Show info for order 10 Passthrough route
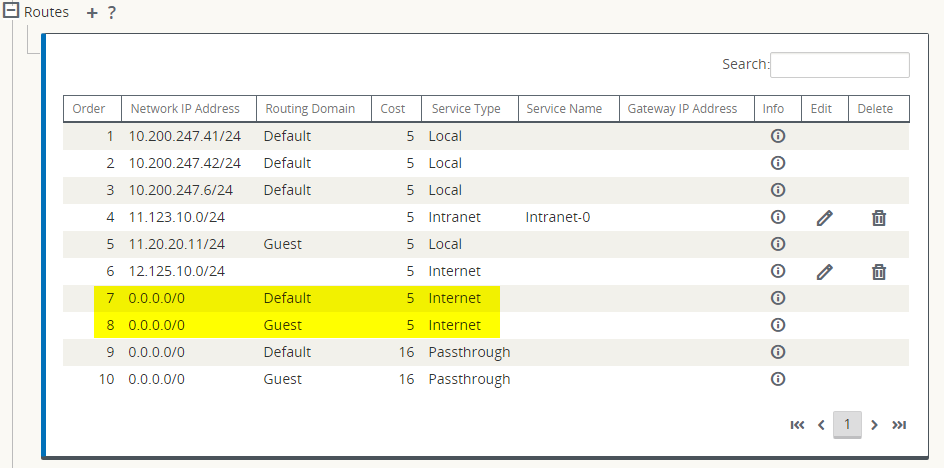 (x=778, y=379)
